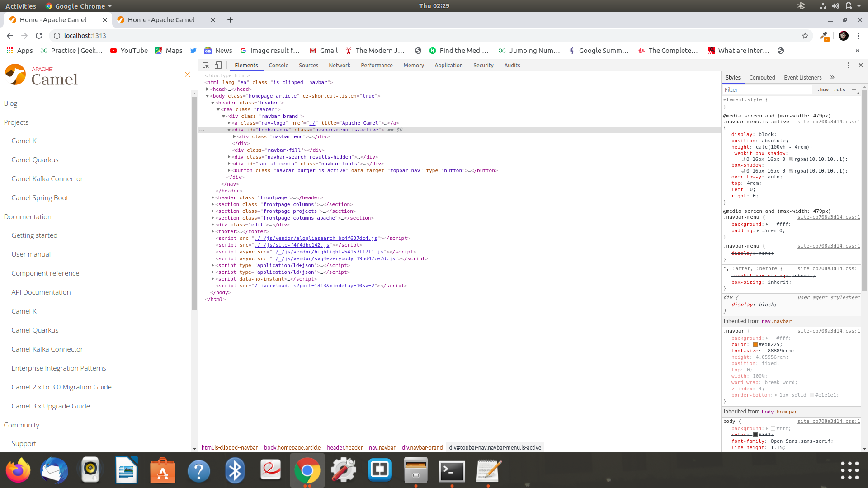Expand the footer element node
This screenshot has height=488, width=868.
pos(212,231)
